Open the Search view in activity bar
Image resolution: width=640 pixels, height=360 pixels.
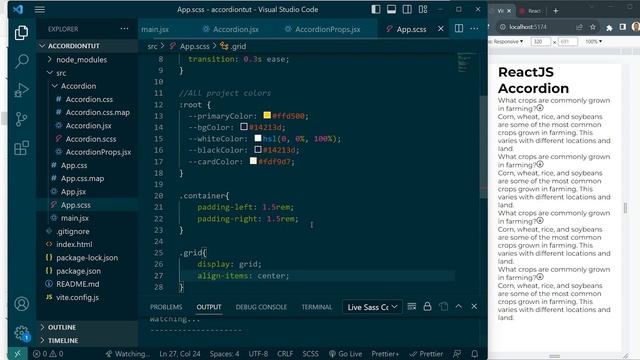tap(21, 61)
